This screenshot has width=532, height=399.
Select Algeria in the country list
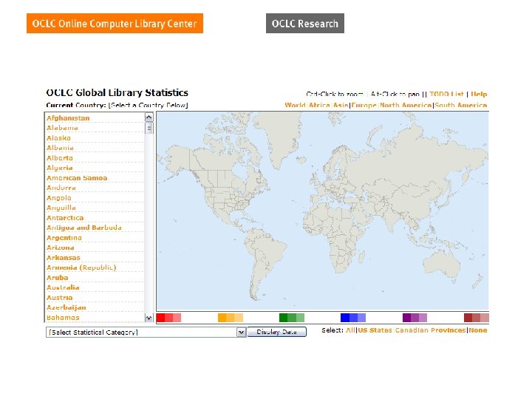click(x=60, y=168)
